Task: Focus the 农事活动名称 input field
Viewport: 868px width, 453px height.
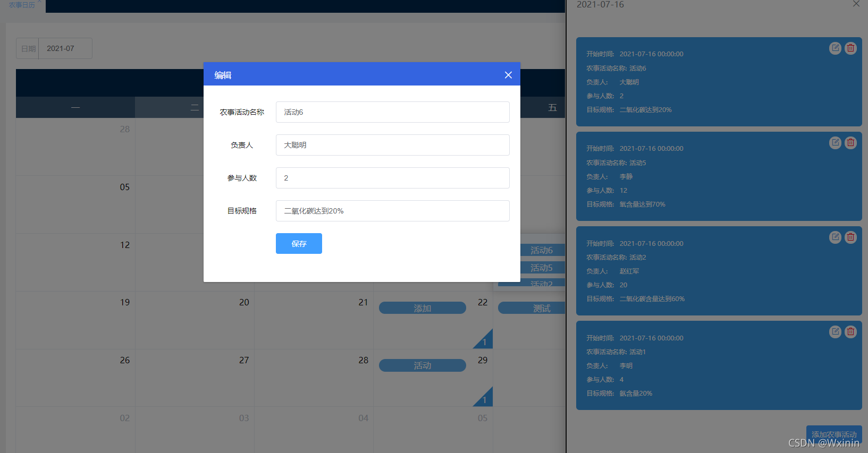Action: click(392, 112)
